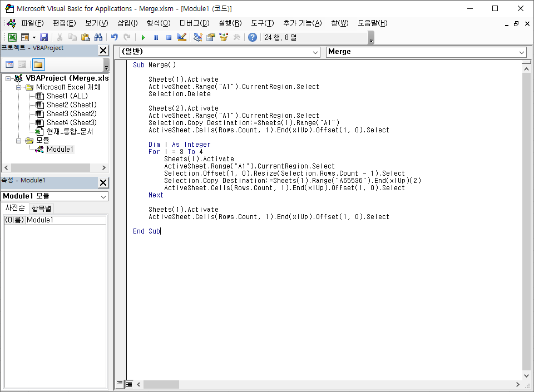The width and height of the screenshot is (534, 392).
Task: Click the code window scroll-down arrow
Action: (x=527, y=375)
